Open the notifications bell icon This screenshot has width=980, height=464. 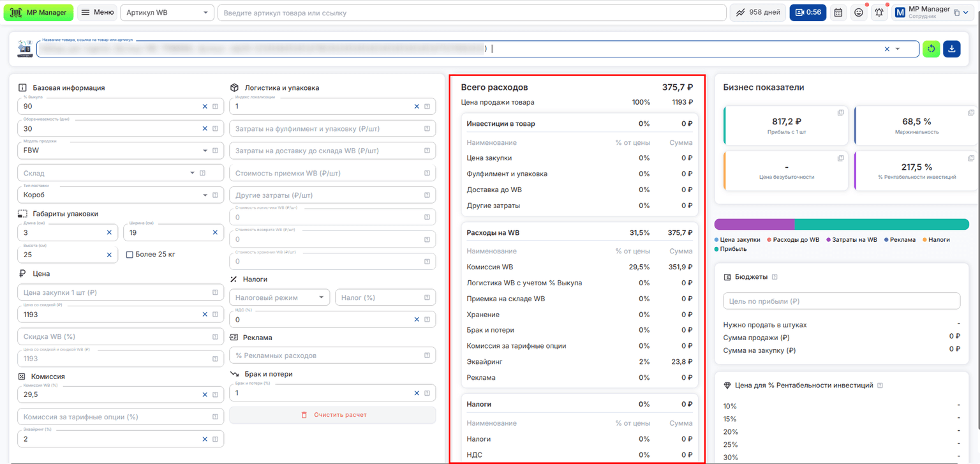(x=879, y=13)
